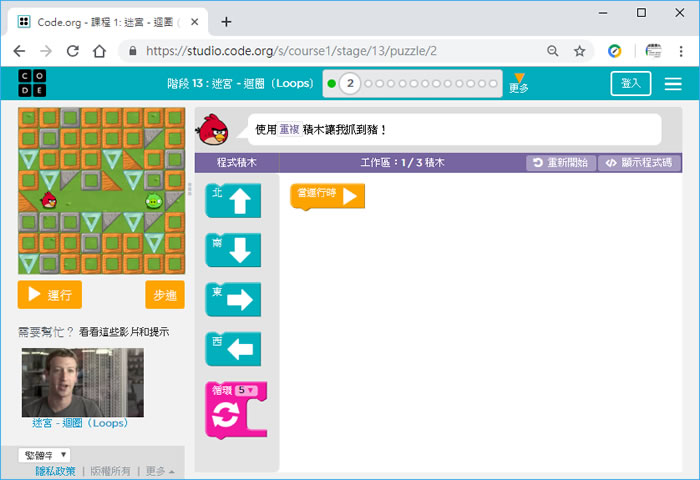This screenshot has width=700, height=480.
Task: Open Chrome three-dot menu
Action: coord(681,51)
